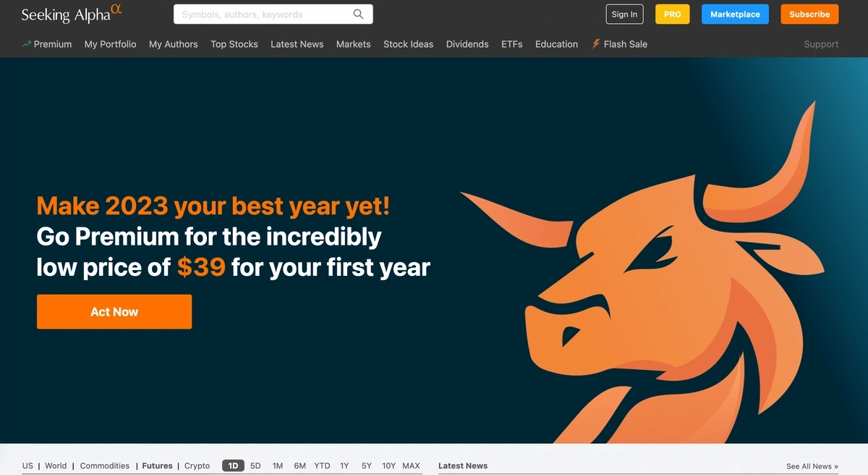Screen dimensions: 868x475
Task: Select the Futures market tab
Action: (x=157, y=466)
